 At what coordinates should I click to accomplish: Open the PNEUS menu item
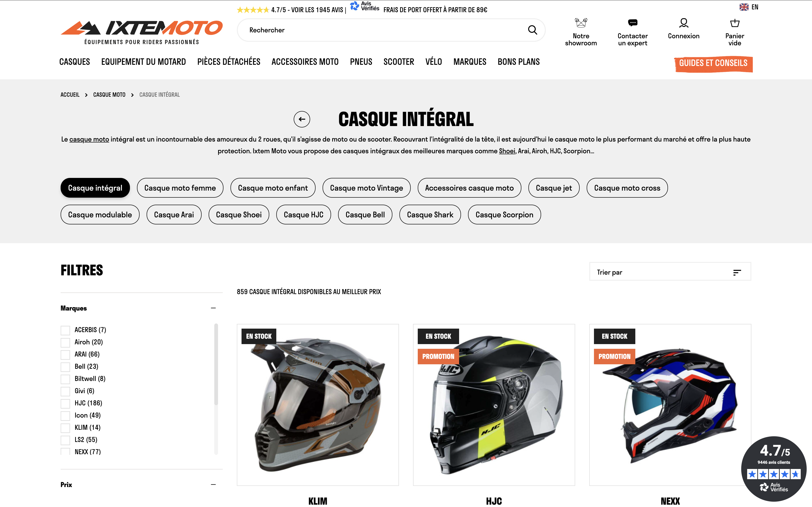361,62
